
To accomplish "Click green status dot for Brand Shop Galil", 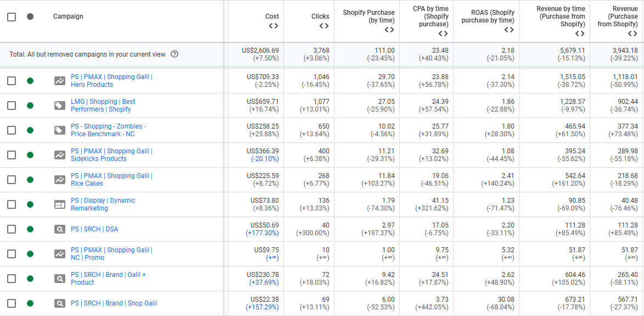I will (x=30, y=304).
